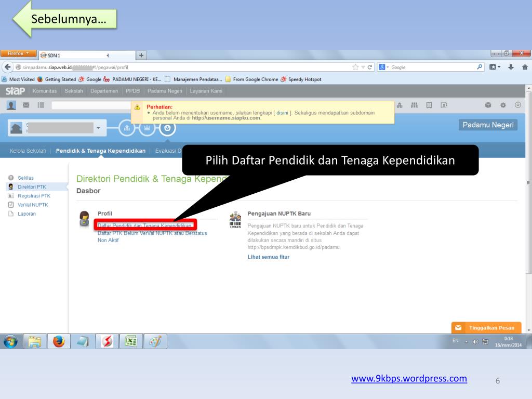Open the list menu icon in SIAP toolbar
Screen dimensions: 532x399
point(41,105)
